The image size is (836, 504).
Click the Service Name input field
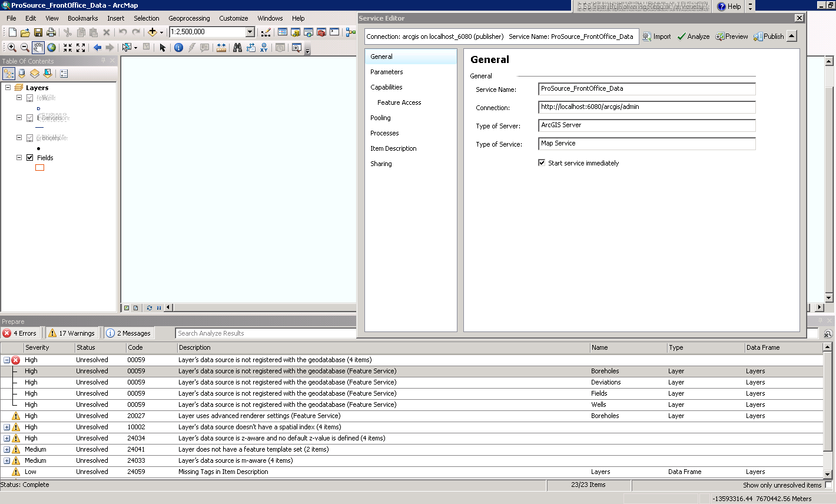(x=646, y=89)
